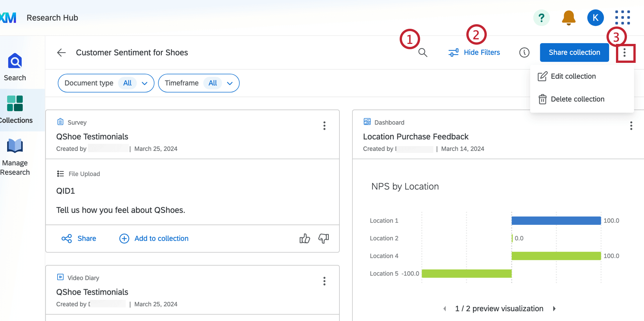The image size is (644, 321).
Task: Click the Share collection button
Action: 574,53
